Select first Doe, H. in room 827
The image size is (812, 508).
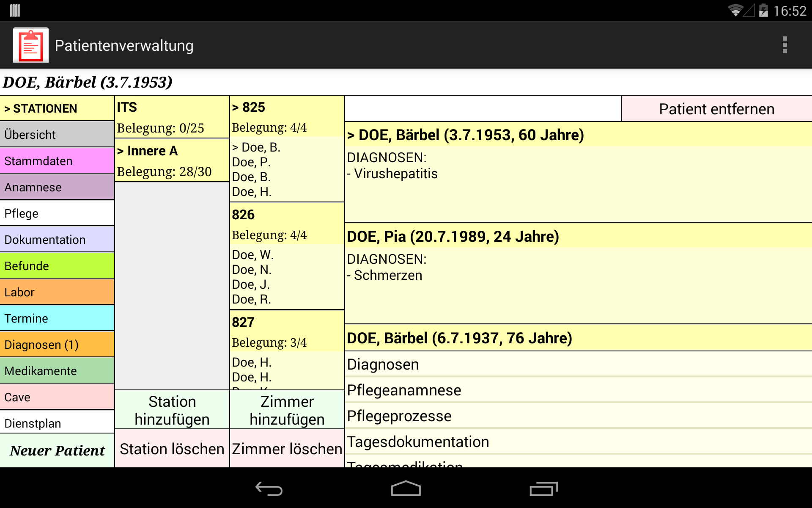[252, 362]
